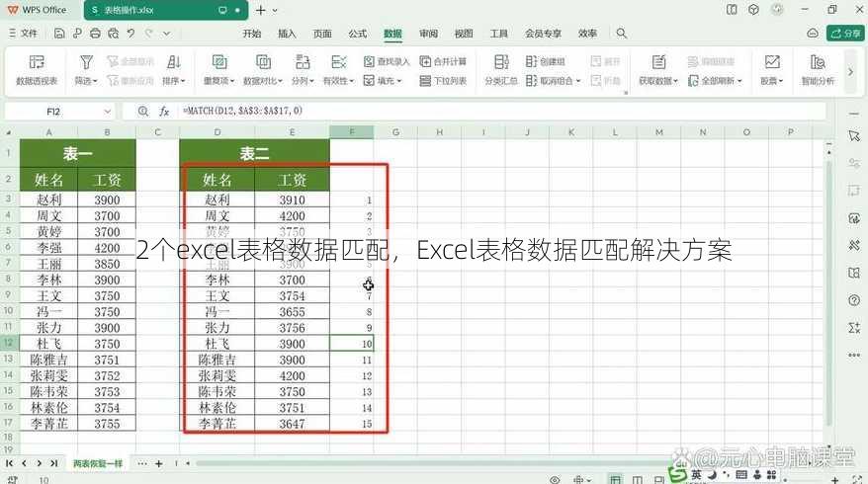Click 查找录入 lookup entry button

click(x=387, y=61)
